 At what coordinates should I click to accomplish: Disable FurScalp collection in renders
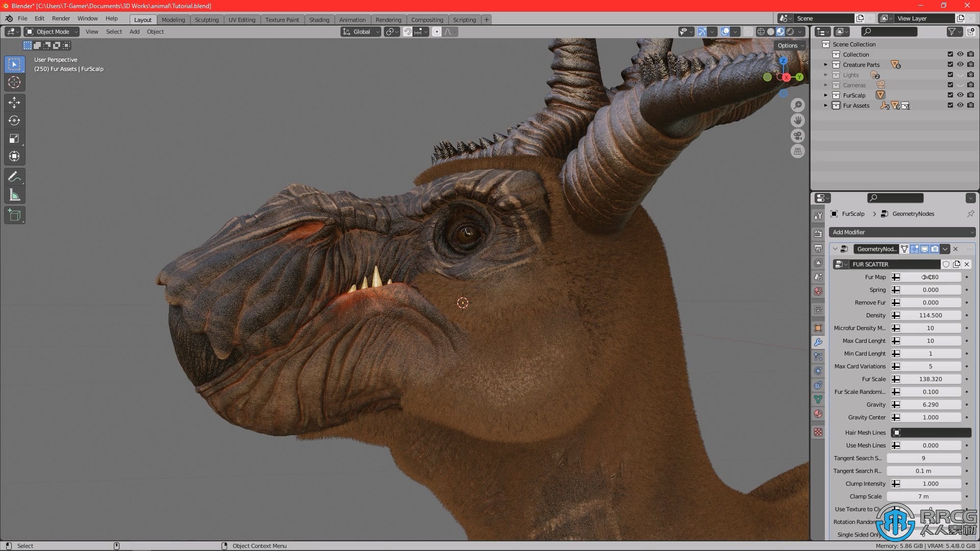[970, 95]
